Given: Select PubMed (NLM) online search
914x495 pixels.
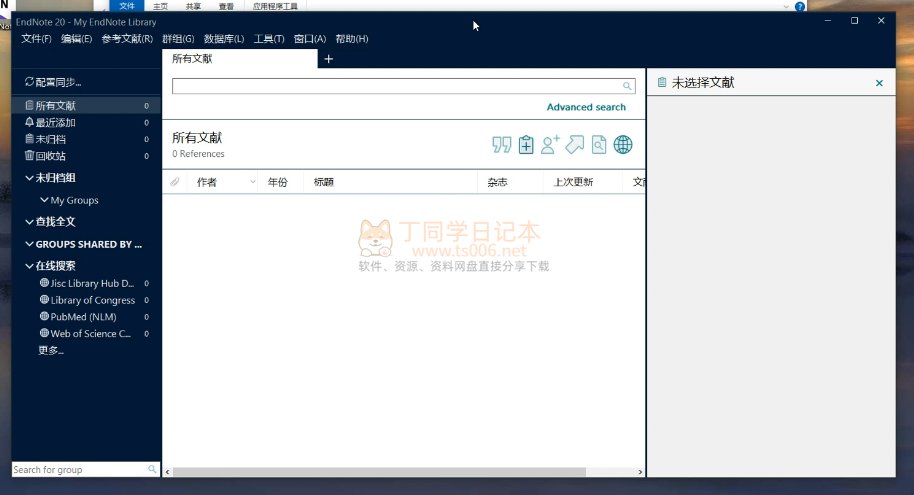Looking at the screenshot, I should click(83, 317).
